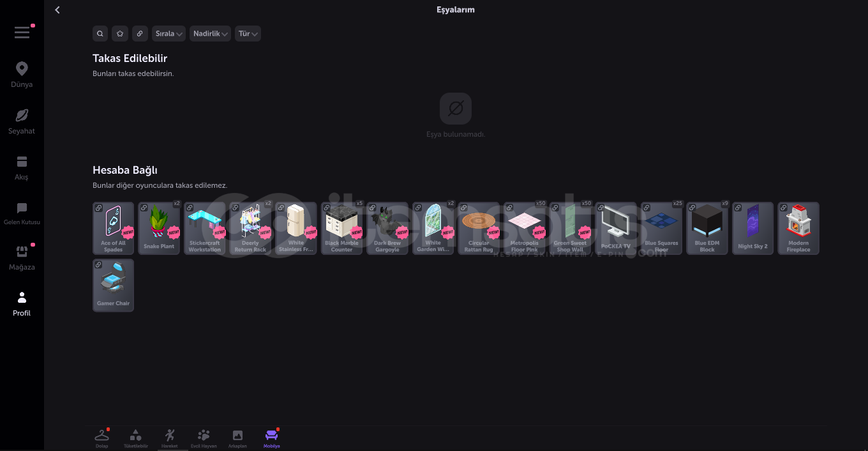Open Profil in the sidebar
The height and width of the screenshot is (451, 868).
coord(22,303)
